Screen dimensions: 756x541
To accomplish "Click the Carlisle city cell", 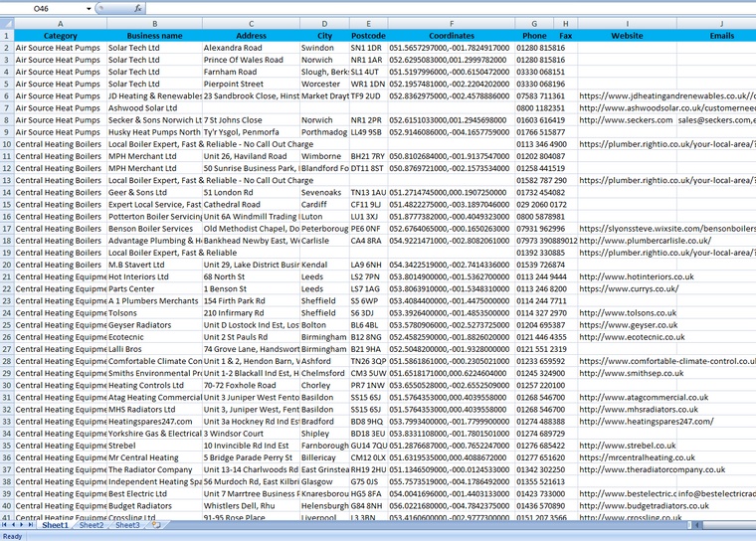I will [x=324, y=241].
